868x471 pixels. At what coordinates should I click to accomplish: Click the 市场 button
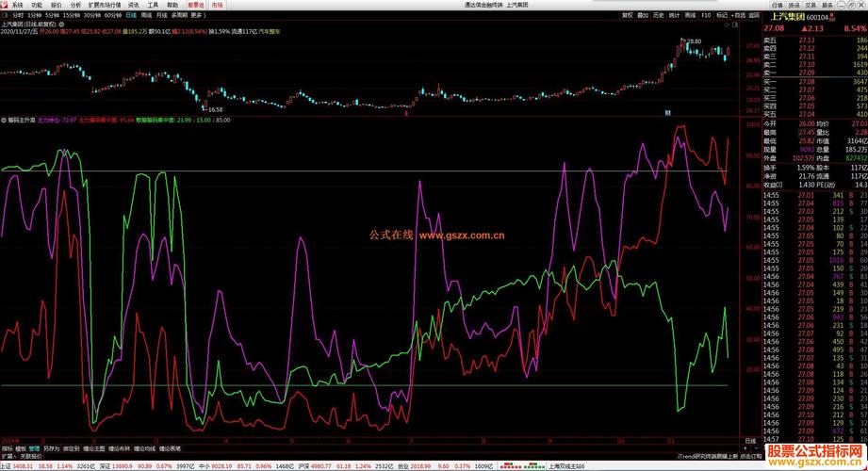click(x=217, y=5)
